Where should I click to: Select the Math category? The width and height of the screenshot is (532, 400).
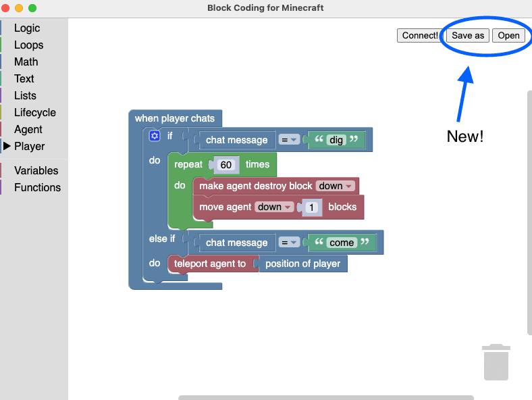tap(26, 61)
